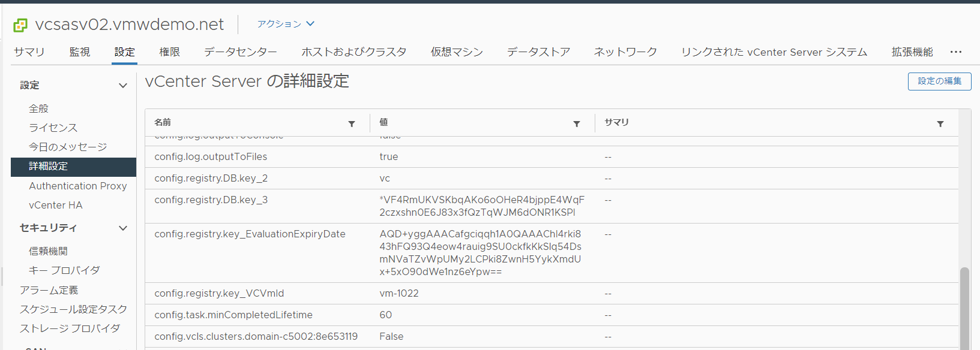Open スケジュール設定タスク in the sidebar

click(x=73, y=309)
